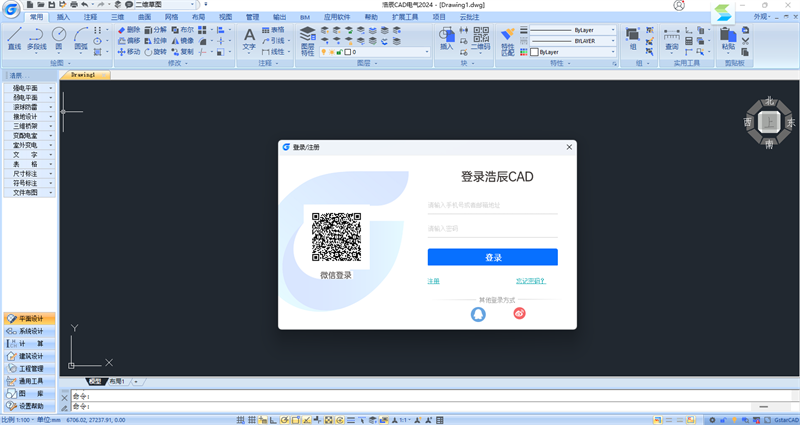Open the 视图 ribbon tab
The image size is (800, 425).
tap(225, 17)
